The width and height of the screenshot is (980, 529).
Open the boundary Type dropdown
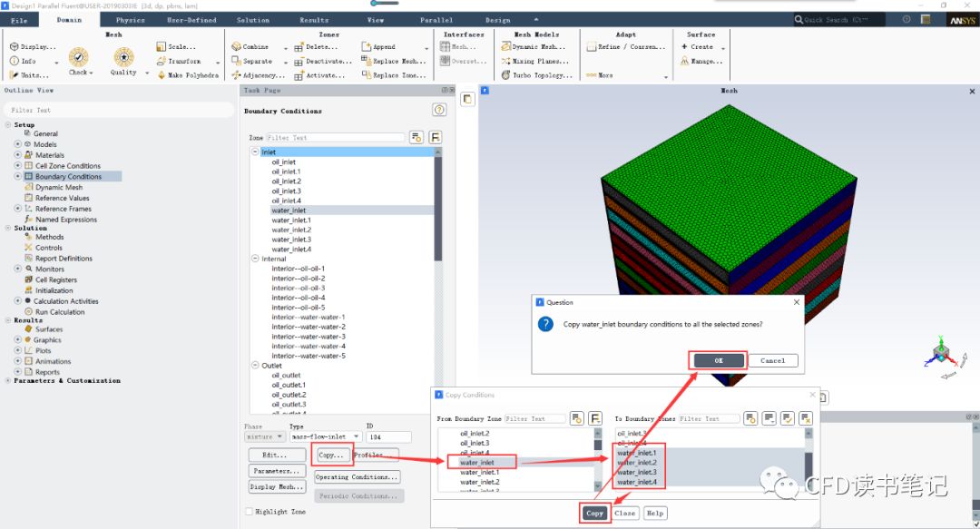pyautogui.click(x=326, y=436)
